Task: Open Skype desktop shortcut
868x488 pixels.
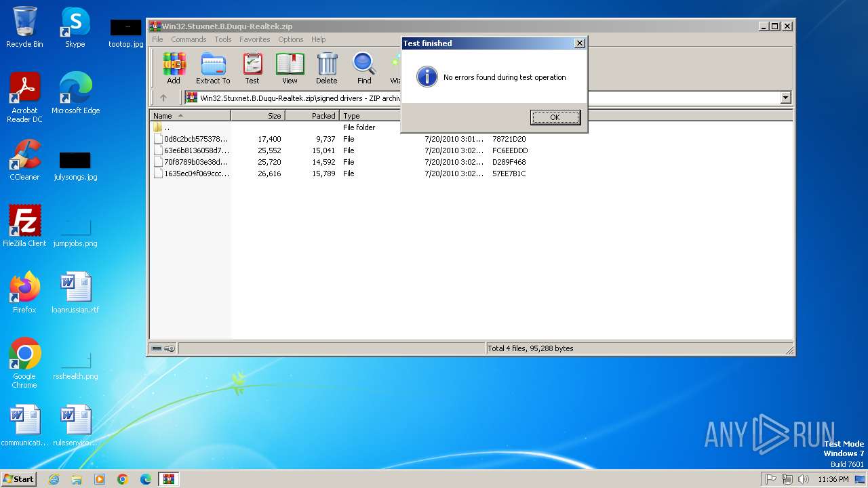Action: click(75, 28)
